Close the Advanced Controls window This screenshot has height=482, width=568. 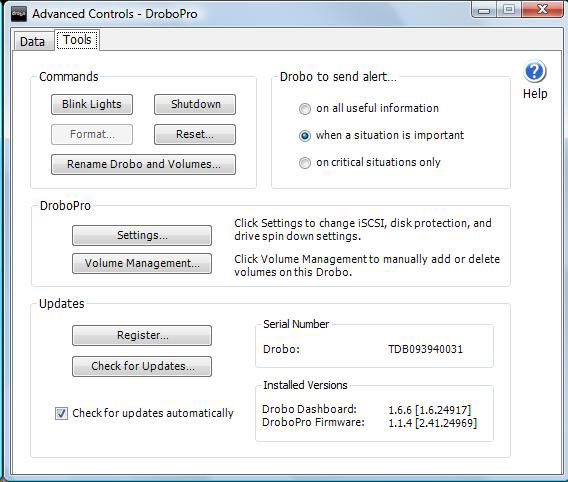click(x=542, y=10)
